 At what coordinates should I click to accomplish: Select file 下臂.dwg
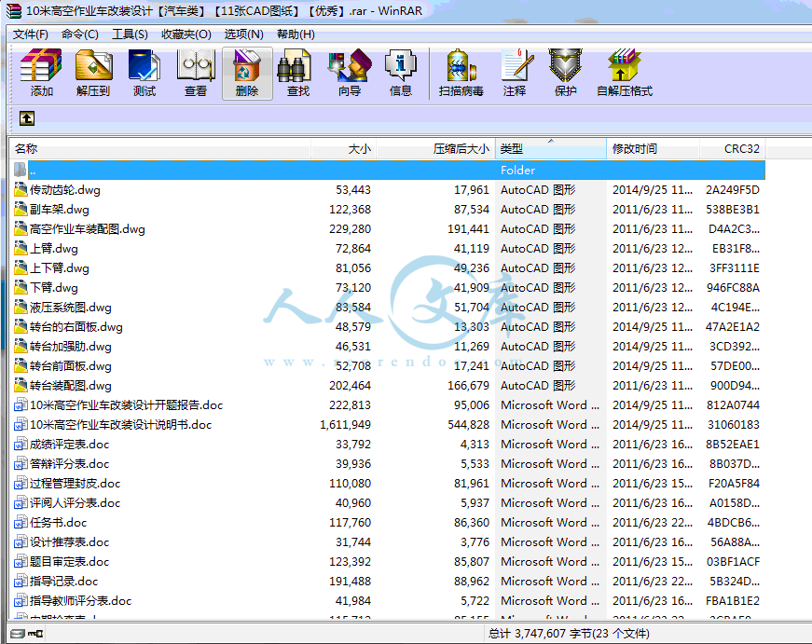[54, 287]
